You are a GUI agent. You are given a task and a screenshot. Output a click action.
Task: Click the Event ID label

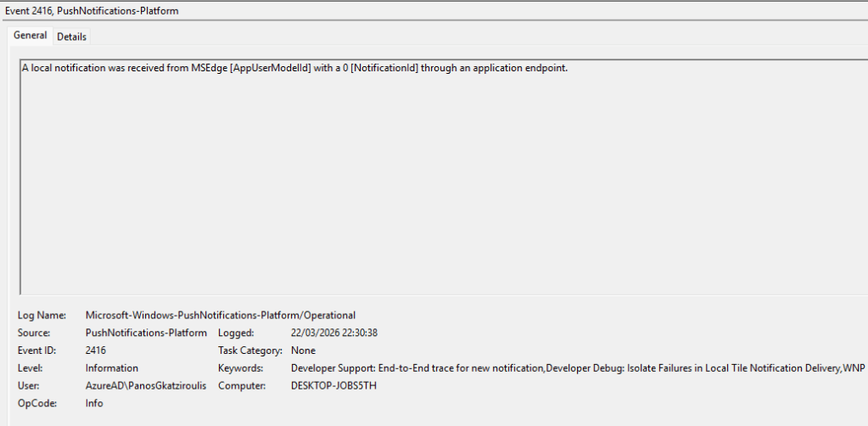coord(38,350)
